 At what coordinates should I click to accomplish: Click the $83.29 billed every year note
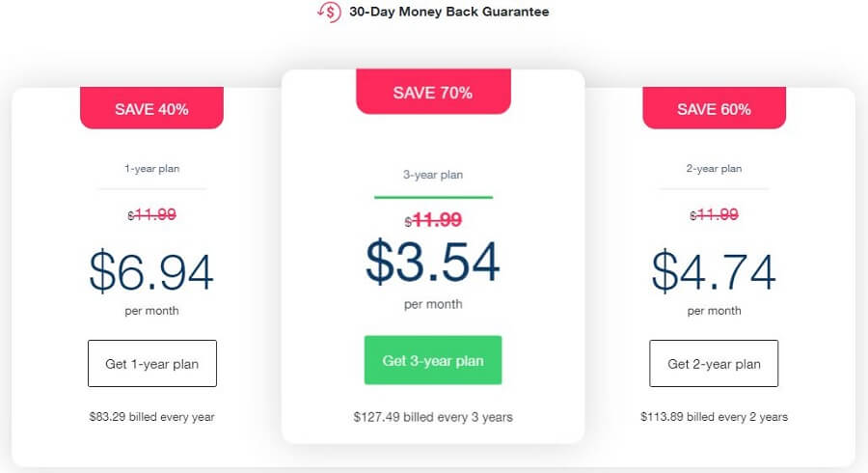pyautogui.click(x=151, y=416)
